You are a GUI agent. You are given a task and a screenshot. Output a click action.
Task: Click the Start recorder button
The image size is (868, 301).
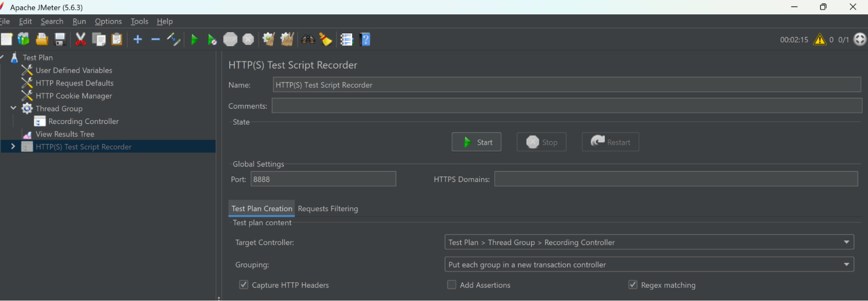(x=476, y=142)
